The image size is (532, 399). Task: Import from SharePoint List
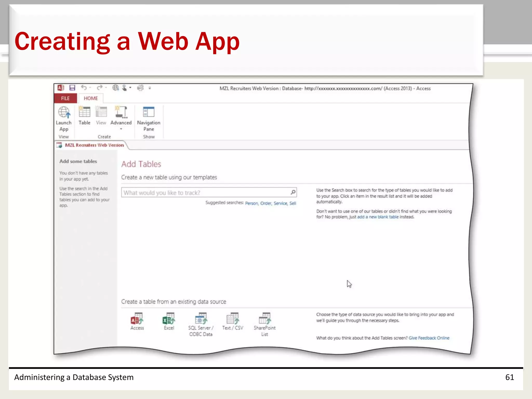(265, 324)
